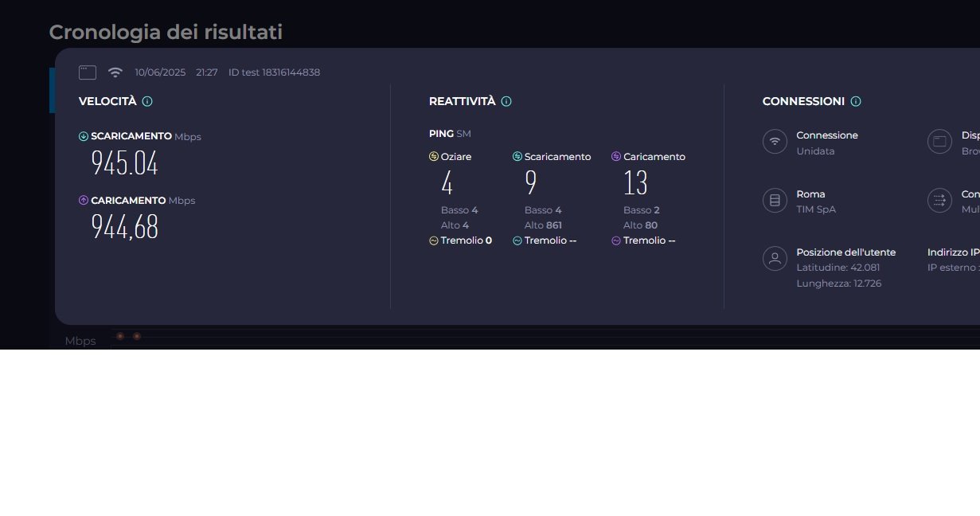Screen dimensions: 980x516
Task: Click the Connessione Wi-Fi circle icon
Action: [x=775, y=142]
